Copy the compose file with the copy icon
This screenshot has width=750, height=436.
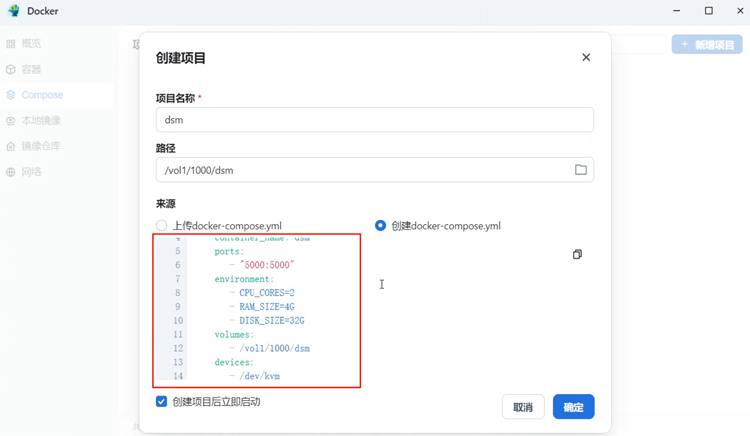tap(577, 254)
